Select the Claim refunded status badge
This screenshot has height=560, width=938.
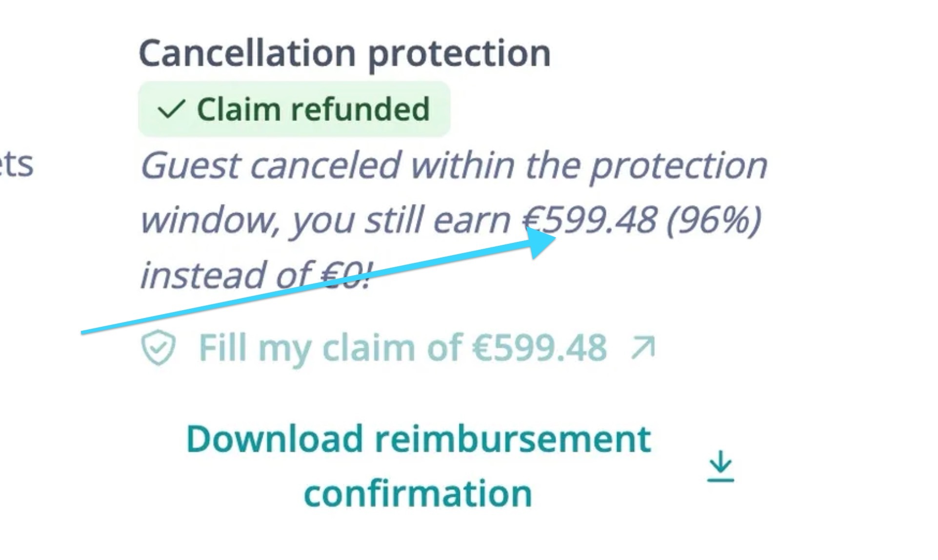(x=294, y=109)
